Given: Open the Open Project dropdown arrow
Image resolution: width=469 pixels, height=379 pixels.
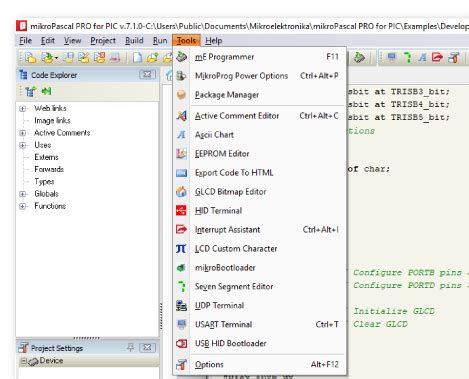Looking at the screenshot, I should point(56,58).
